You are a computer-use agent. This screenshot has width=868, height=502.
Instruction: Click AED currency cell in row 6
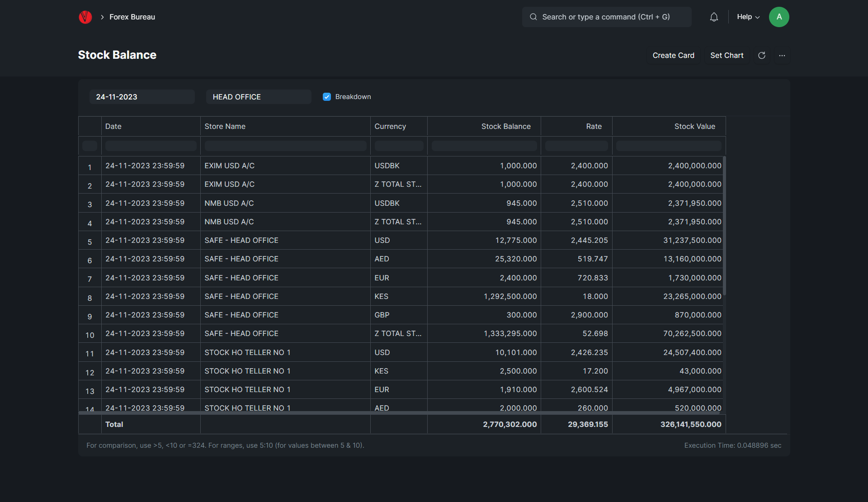(x=399, y=259)
